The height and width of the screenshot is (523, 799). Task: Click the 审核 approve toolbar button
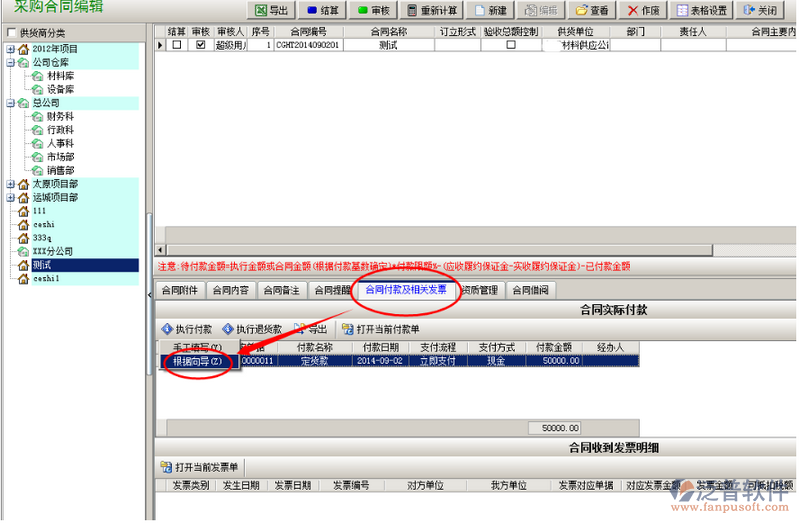(x=374, y=10)
